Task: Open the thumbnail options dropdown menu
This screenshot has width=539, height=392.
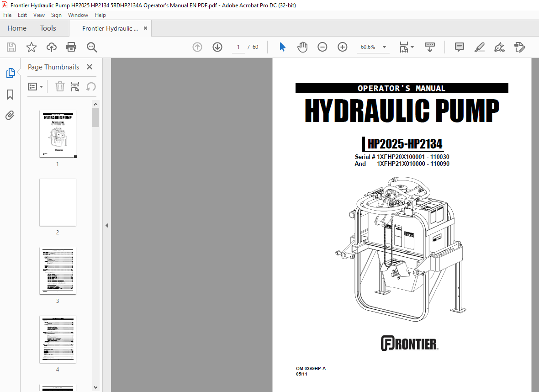Action: coord(36,87)
